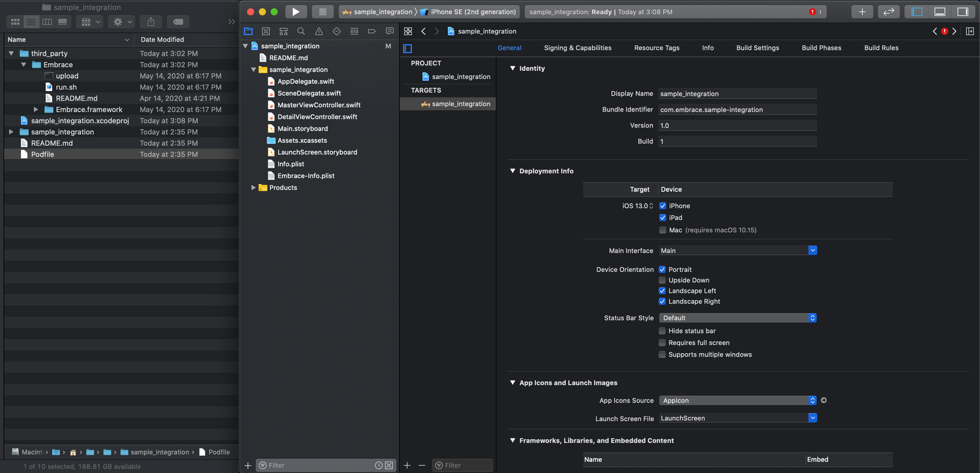
Task: Enable the Mac deployment checkbox
Action: click(663, 230)
